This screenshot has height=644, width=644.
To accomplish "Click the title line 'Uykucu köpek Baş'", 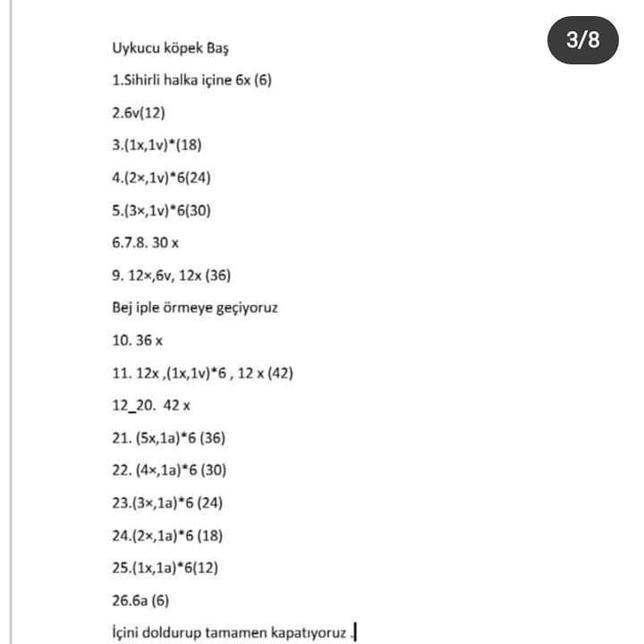I will [171, 48].
